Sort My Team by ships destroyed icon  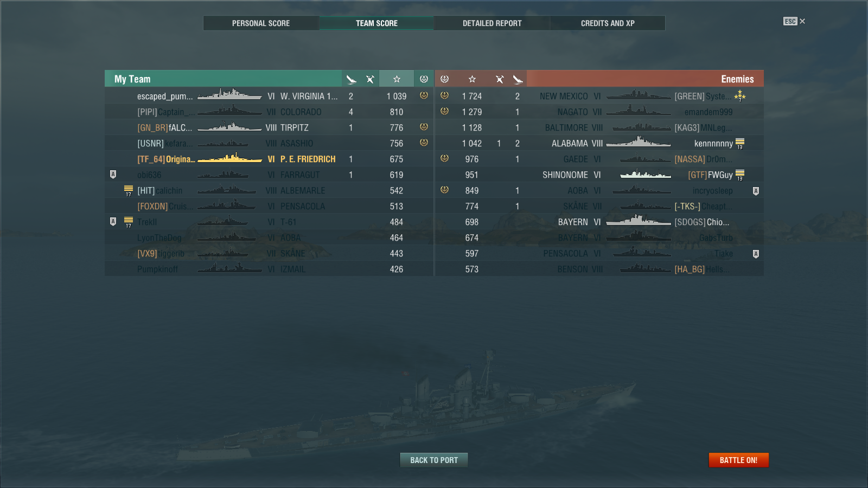[x=370, y=79]
